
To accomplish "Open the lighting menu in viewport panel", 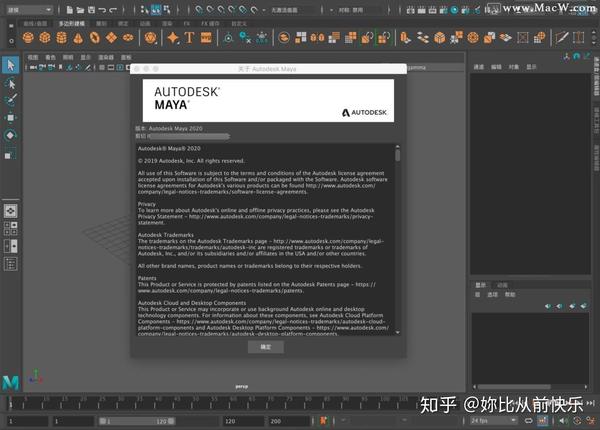I will click(68, 57).
